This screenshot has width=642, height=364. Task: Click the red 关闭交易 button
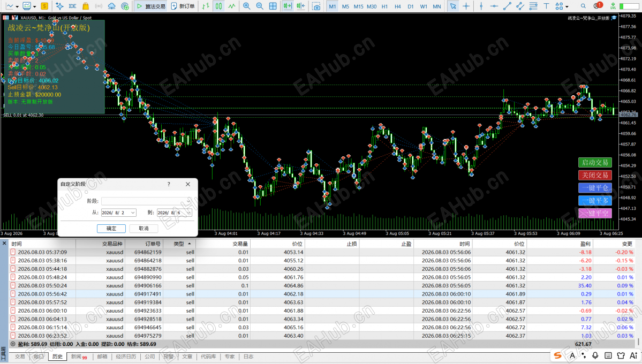click(595, 175)
